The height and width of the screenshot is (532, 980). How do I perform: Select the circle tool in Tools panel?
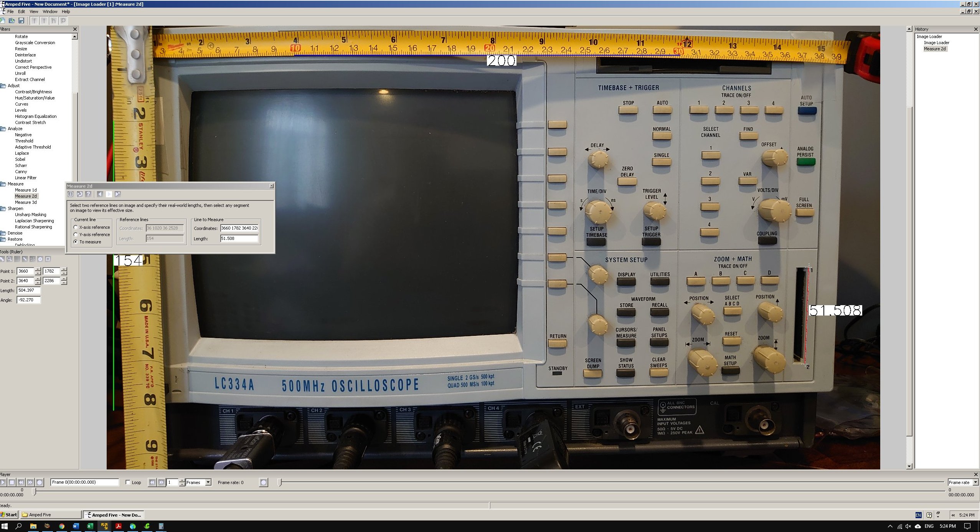click(40, 259)
